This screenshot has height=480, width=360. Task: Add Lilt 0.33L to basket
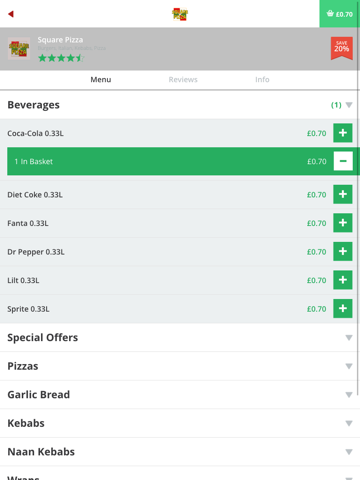[x=343, y=280]
